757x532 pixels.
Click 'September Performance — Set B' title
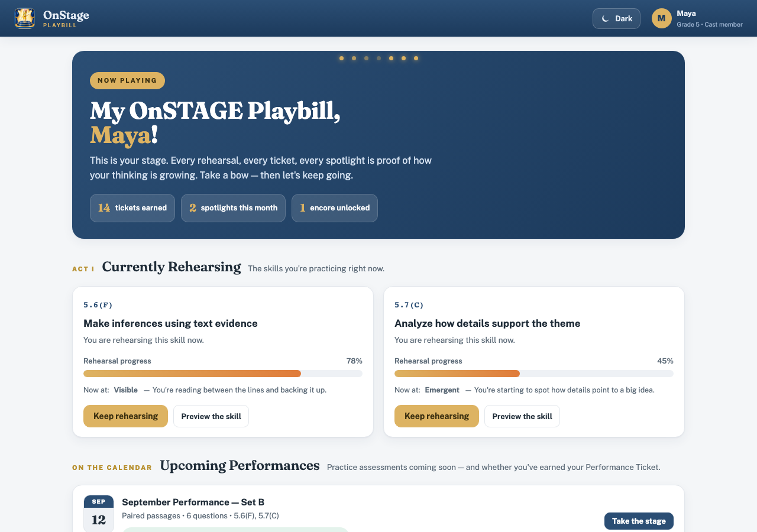click(193, 502)
